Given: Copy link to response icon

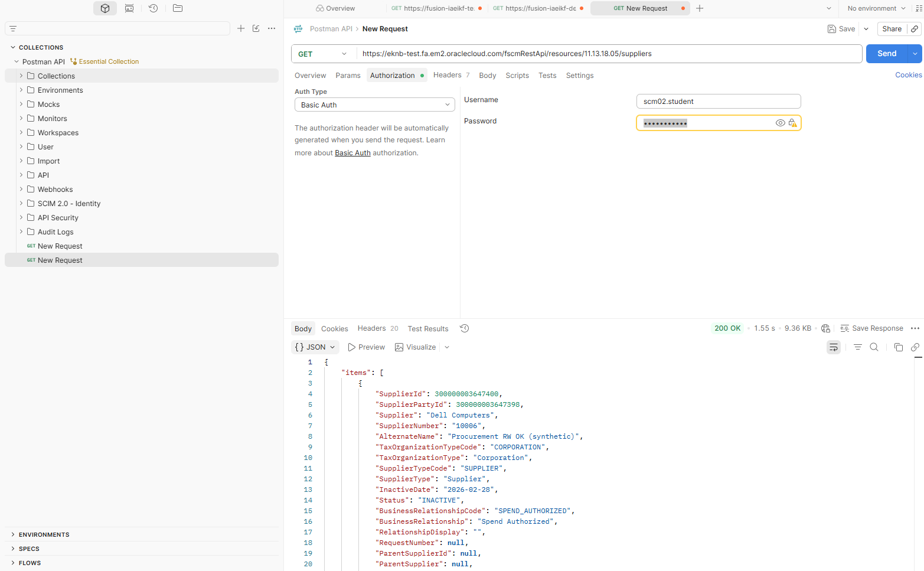Looking at the screenshot, I should click(x=915, y=347).
